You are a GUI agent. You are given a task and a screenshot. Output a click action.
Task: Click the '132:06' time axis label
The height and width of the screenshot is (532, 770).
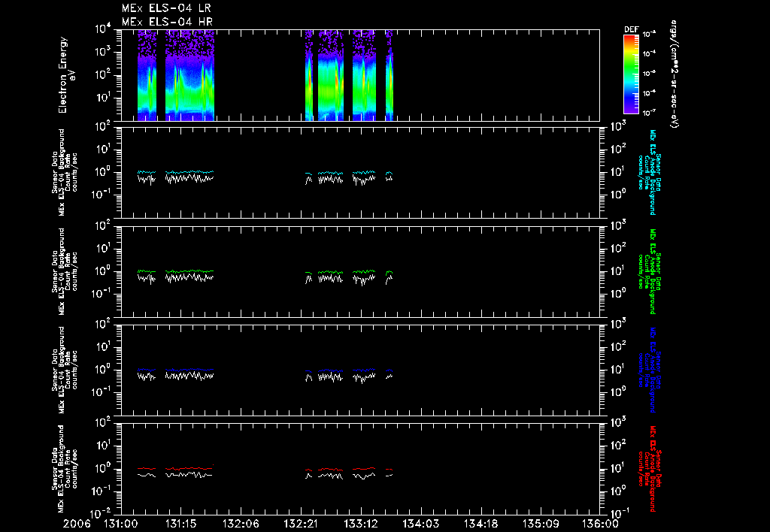pos(241,524)
